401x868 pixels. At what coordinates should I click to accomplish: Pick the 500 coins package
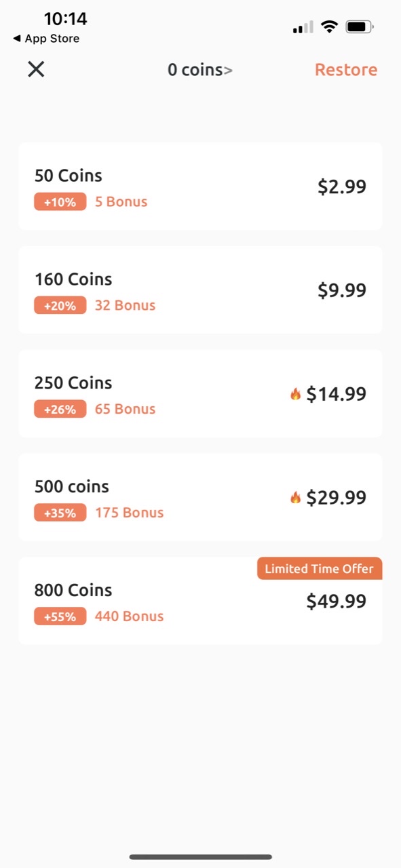[200, 498]
